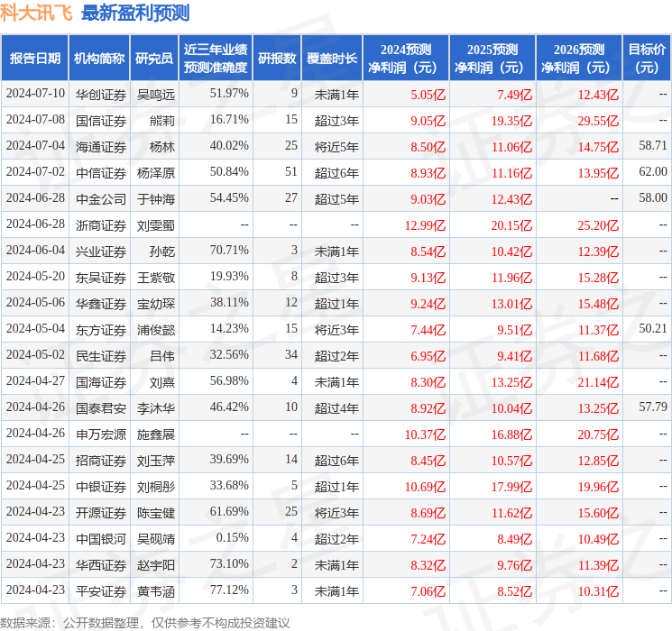The height and width of the screenshot is (631, 672).
Task: Click analyst name 于钟海
Action: 156,199
